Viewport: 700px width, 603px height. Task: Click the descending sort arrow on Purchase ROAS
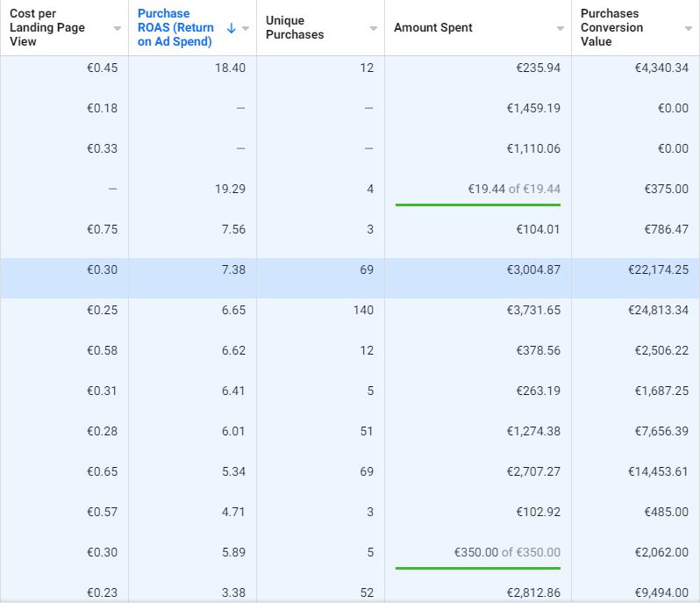coord(232,28)
